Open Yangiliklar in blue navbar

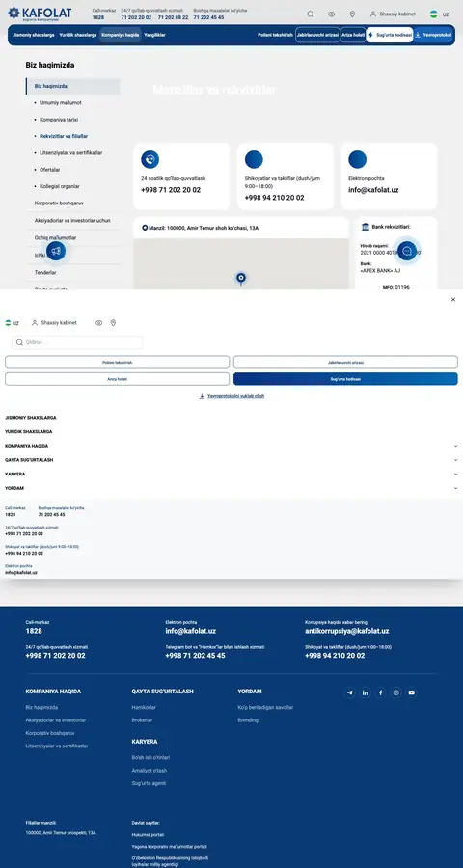click(x=154, y=35)
